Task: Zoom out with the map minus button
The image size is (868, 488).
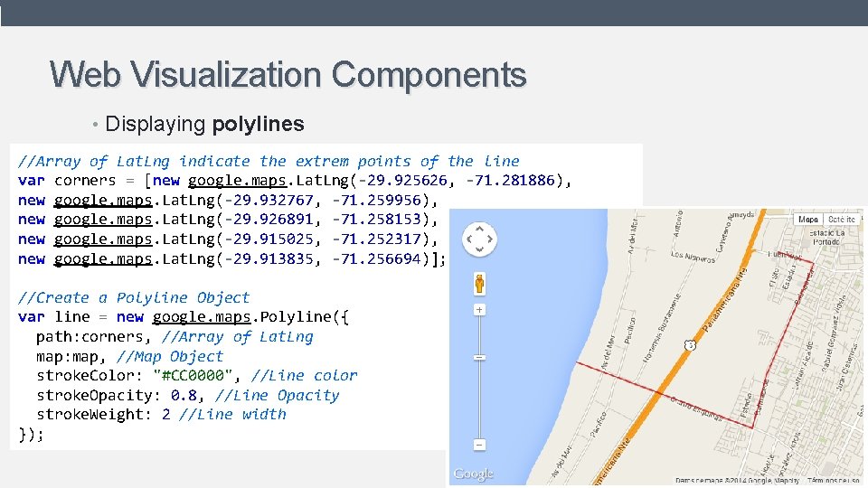Action: [x=479, y=445]
